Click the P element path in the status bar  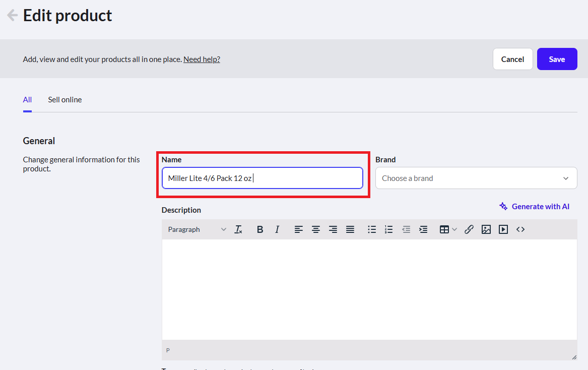168,350
